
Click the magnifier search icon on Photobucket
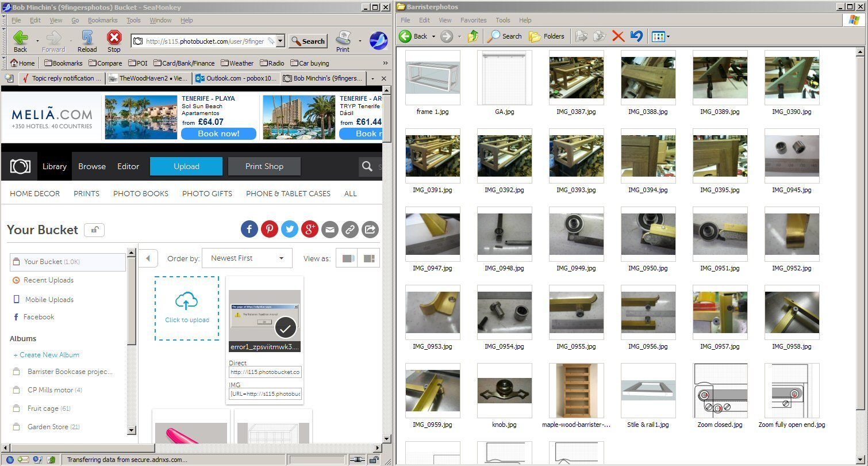[367, 166]
